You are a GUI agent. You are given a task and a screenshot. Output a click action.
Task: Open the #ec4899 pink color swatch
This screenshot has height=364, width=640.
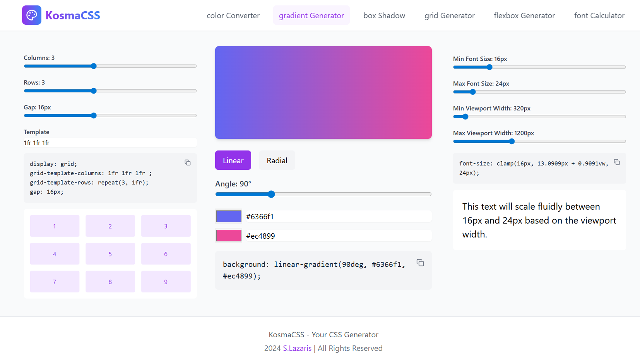click(229, 236)
